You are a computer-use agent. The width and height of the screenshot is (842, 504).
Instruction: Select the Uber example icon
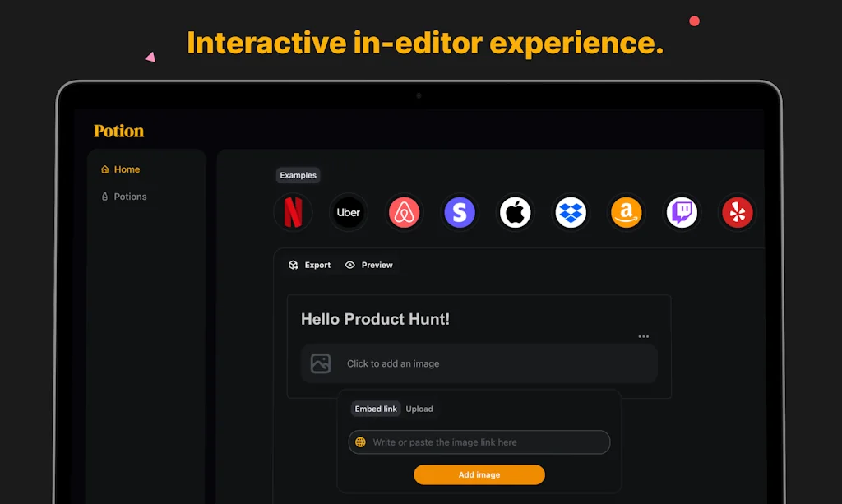[349, 213]
